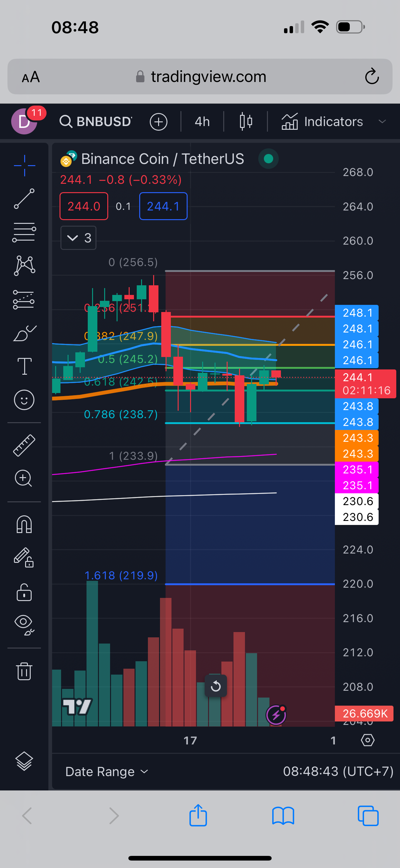Viewport: 400px width, 868px height.
Task: Open the candlestick chart type selector
Action: [x=246, y=121]
